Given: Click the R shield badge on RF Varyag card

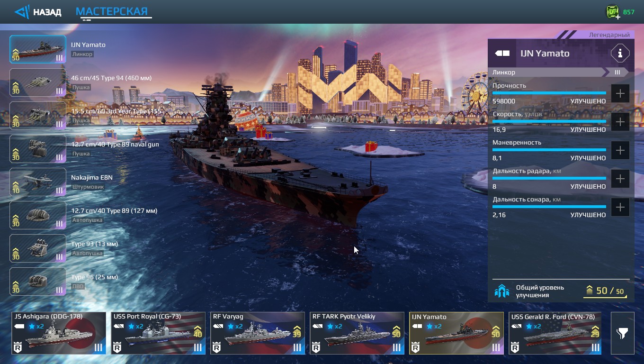Looking at the screenshot, I should [217, 348].
